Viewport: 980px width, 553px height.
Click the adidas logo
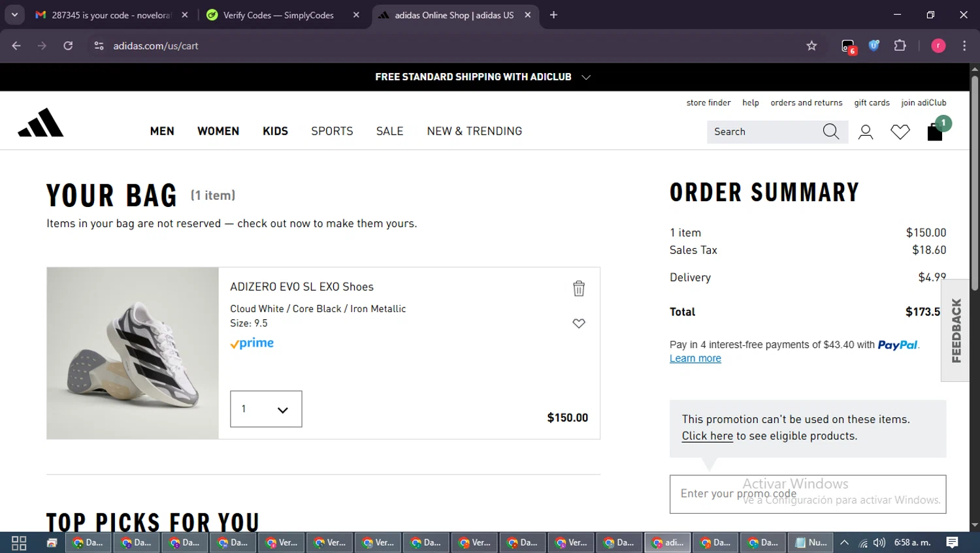pos(41,123)
